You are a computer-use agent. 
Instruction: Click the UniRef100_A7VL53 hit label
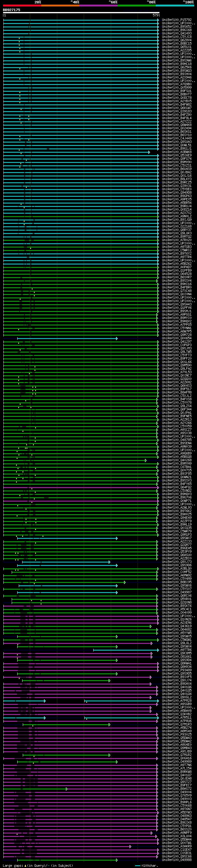tap(177, 372)
